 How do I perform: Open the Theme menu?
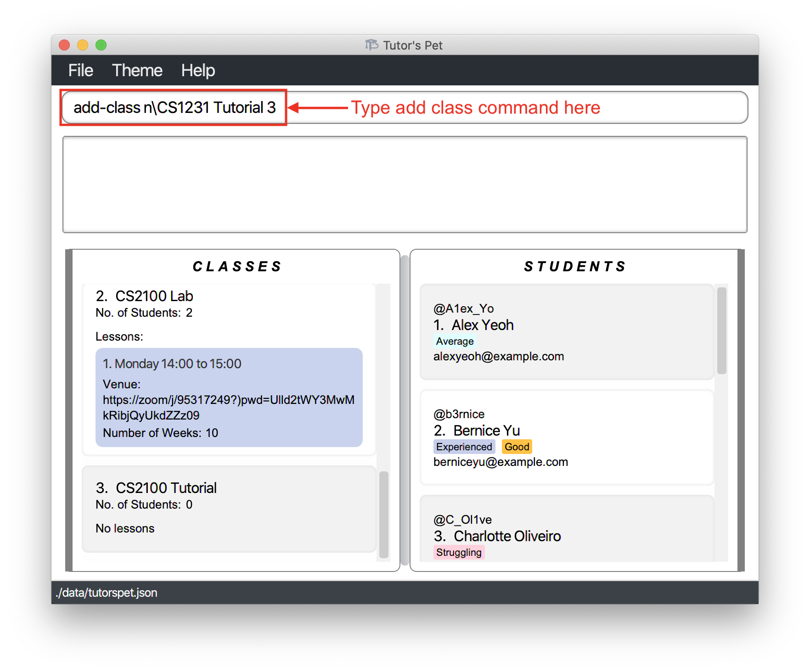137,70
